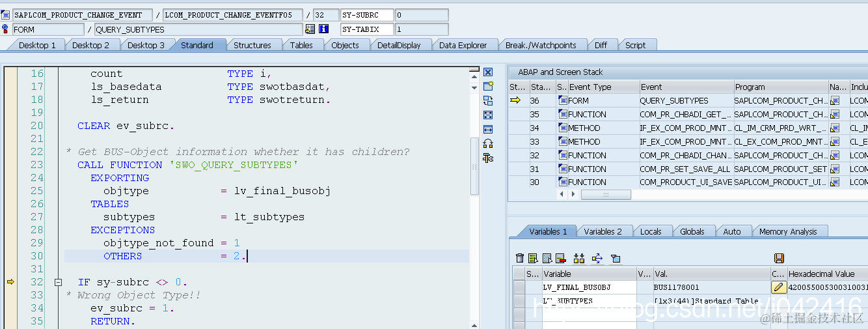Click the delete row icon with red mark
This screenshot has width=868, height=329.
click(560, 258)
